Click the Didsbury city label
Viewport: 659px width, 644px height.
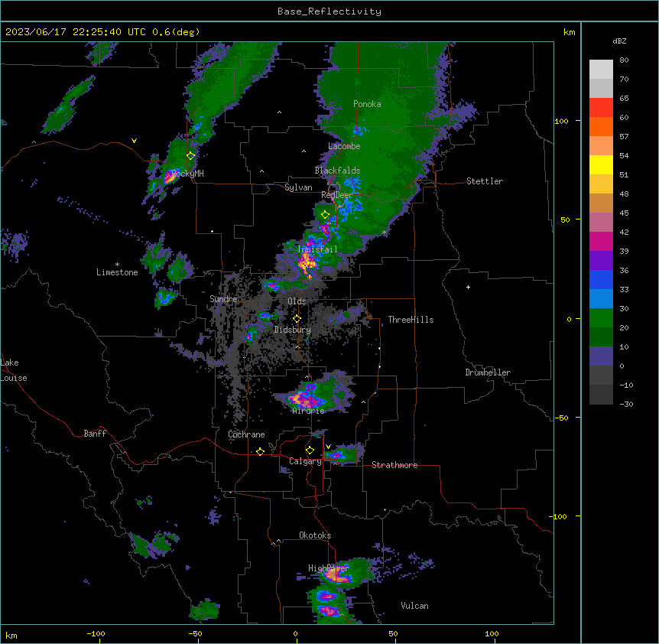pyautogui.click(x=293, y=330)
